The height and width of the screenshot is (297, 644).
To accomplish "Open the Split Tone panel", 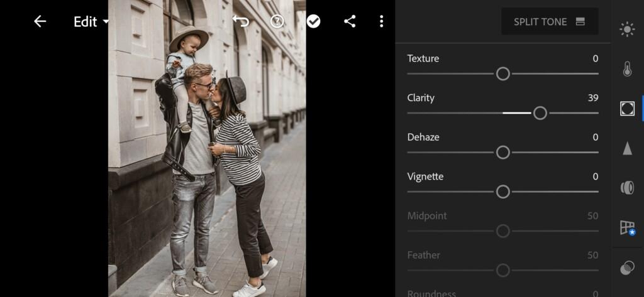I will click(550, 22).
